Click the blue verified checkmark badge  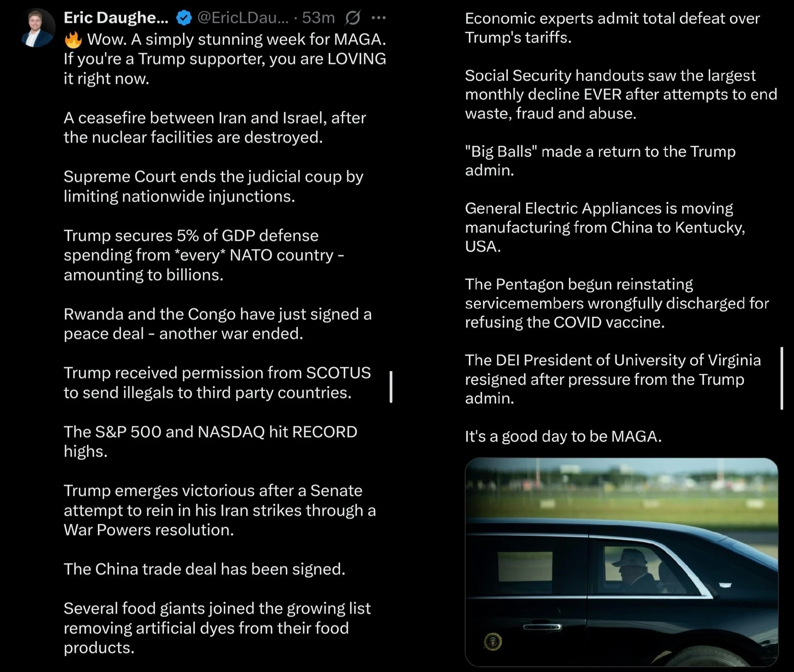[184, 18]
